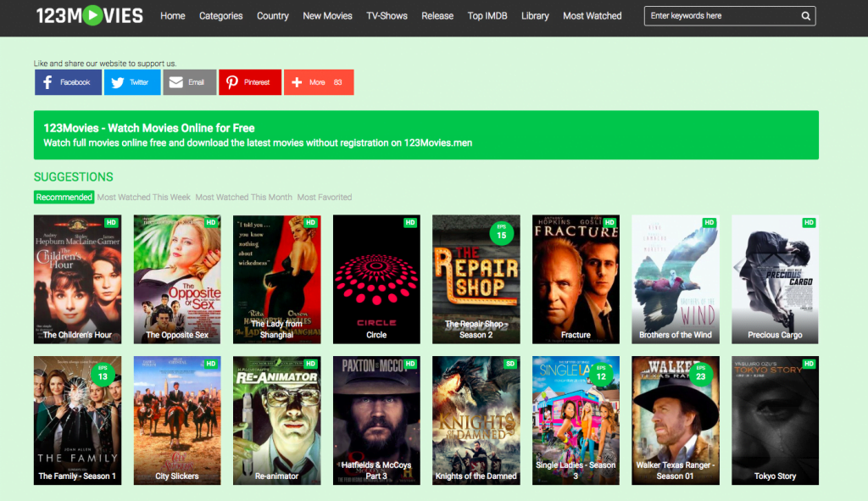Viewport: 868px width, 501px height.
Task: Open Re-animator poster
Action: point(277,420)
